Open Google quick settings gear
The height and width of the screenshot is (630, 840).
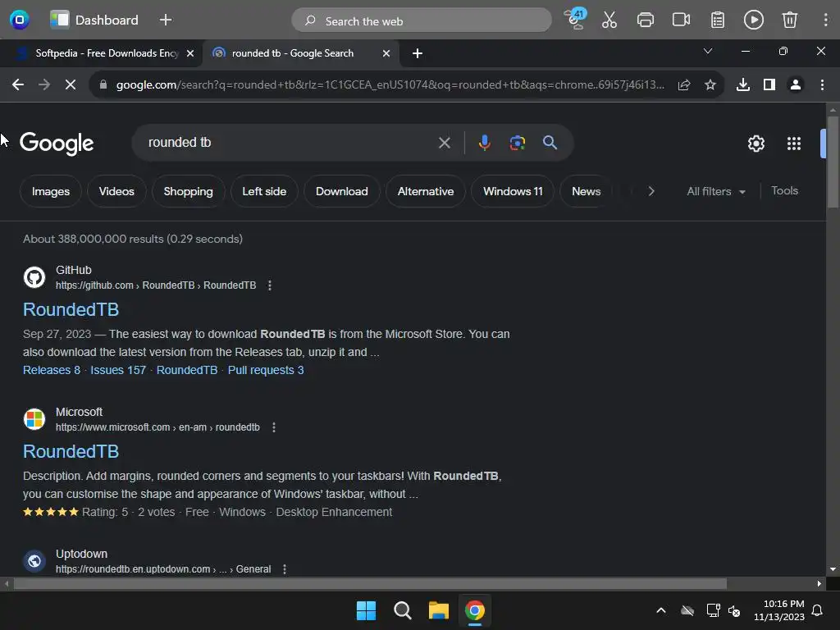[x=756, y=143]
